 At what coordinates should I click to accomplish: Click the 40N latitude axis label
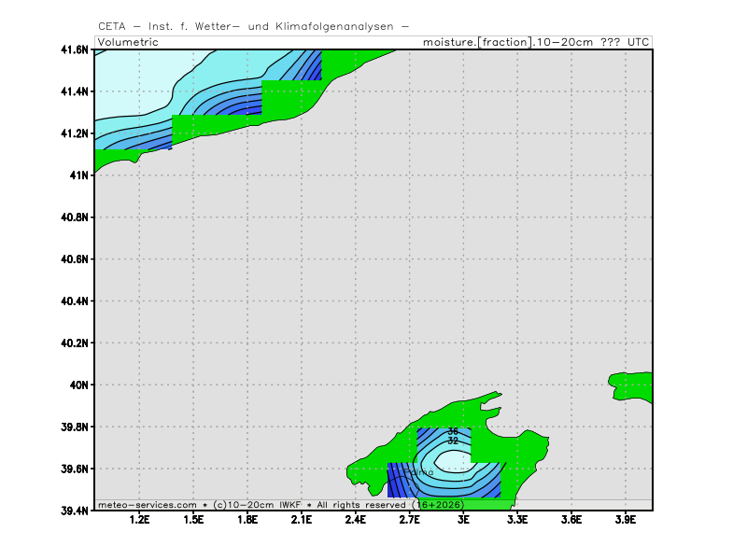tap(78, 385)
